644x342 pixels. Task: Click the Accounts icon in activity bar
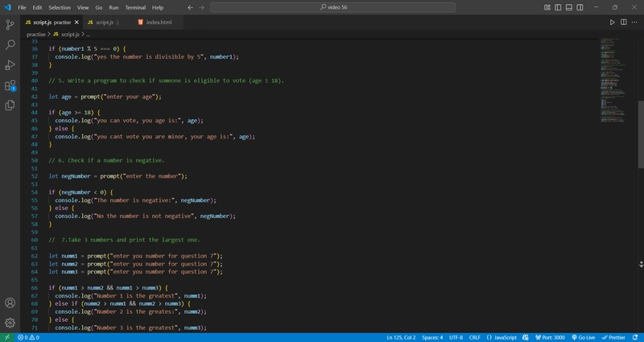(10, 303)
